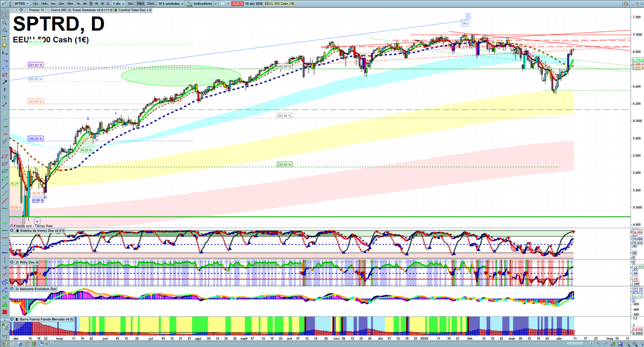
Task: Select the red rectangle drawing tool
Action: pos(4,75)
